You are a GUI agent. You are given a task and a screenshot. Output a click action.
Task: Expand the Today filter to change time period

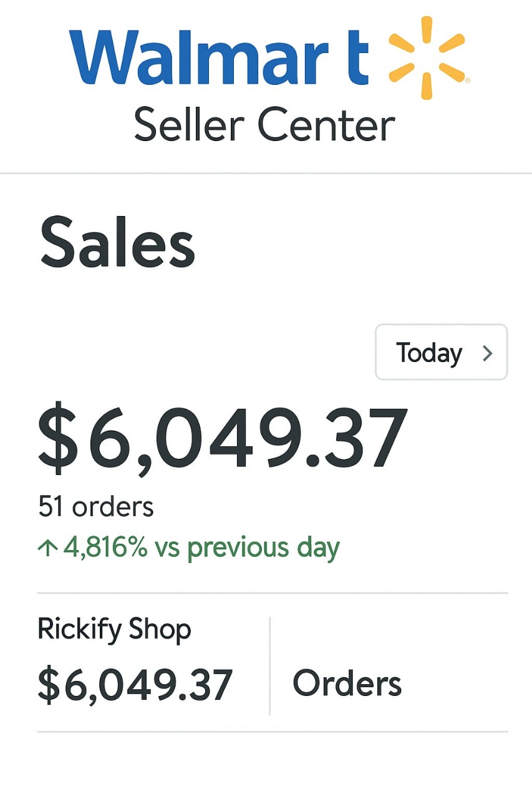click(441, 352)
